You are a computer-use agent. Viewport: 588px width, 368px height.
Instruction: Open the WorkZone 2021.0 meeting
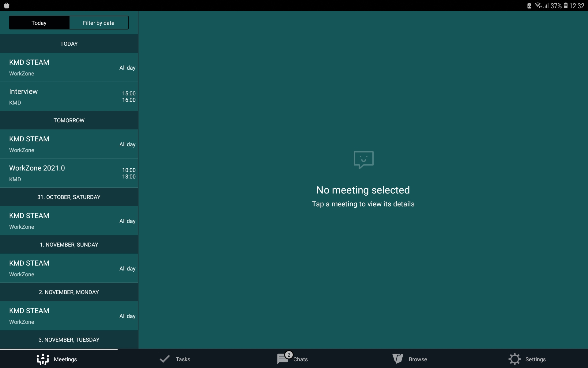(x=69, y=173)
